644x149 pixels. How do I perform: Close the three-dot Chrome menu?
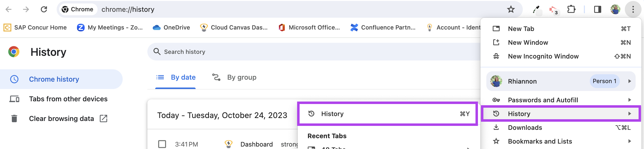[633, 10]
